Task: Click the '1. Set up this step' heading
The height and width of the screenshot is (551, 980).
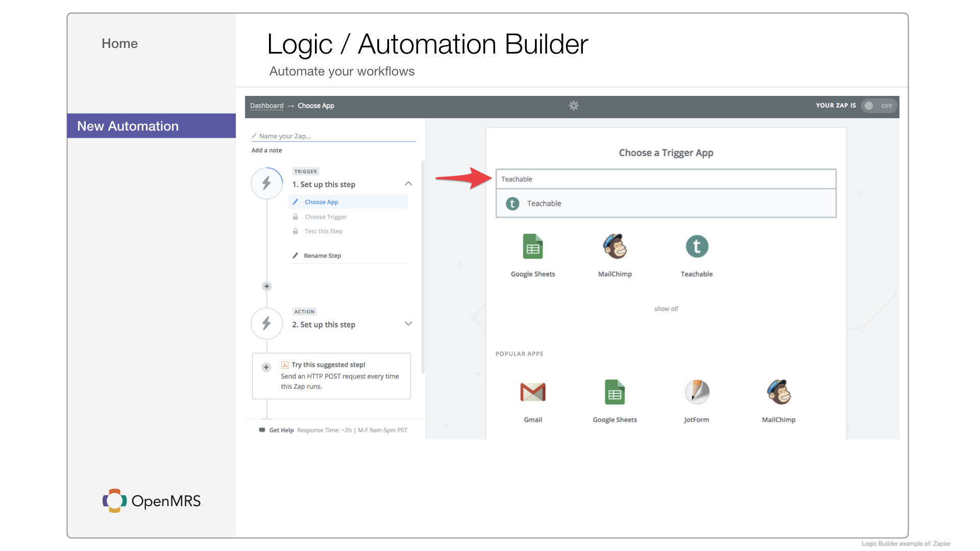Action: coord(324,184)
